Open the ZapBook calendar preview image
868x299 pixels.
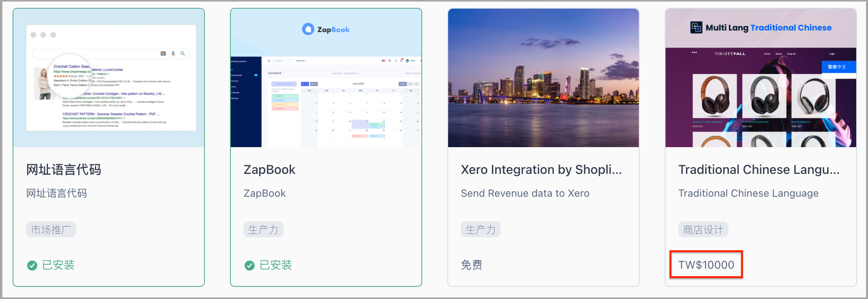point(326,78)
